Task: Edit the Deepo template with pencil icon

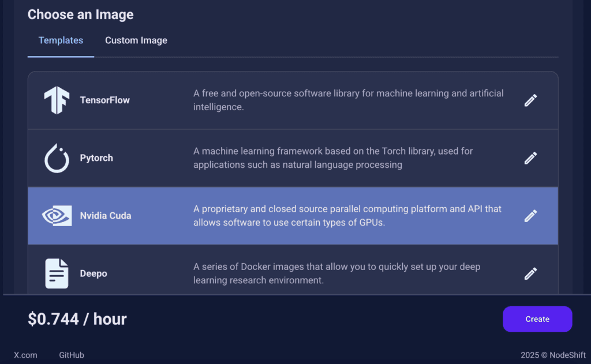Action: pos(531,273)
